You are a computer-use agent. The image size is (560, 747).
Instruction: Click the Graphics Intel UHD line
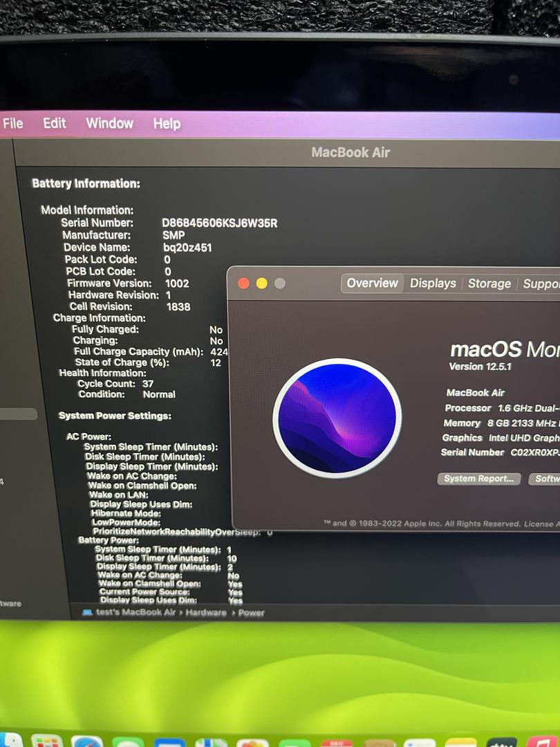pos(501,438)
